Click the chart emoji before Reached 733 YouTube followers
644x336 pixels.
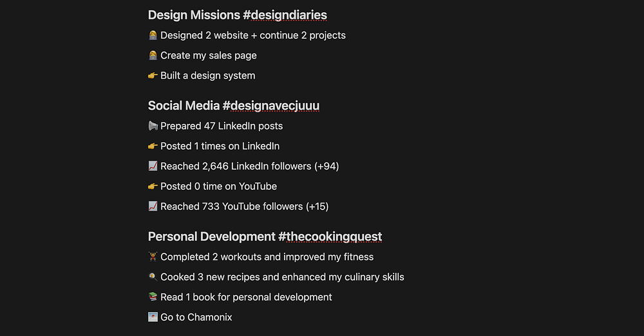click(x=153, y=206)
